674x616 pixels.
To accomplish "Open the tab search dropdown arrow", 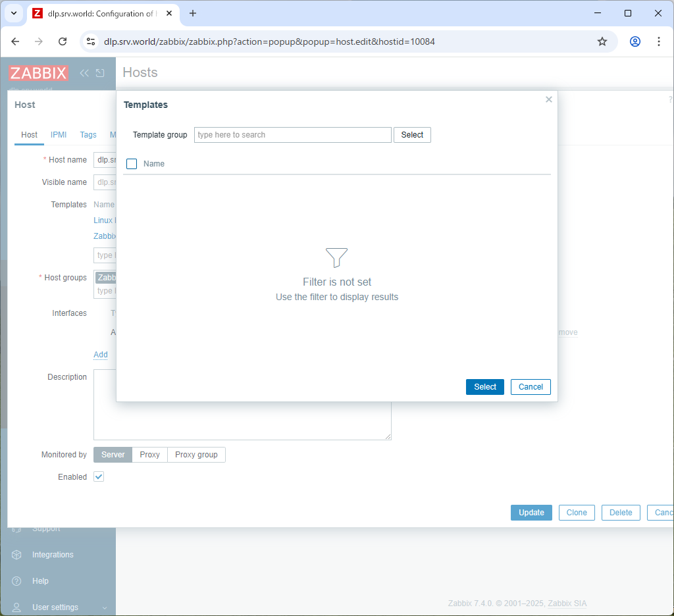I will click(x=14, y=13).
